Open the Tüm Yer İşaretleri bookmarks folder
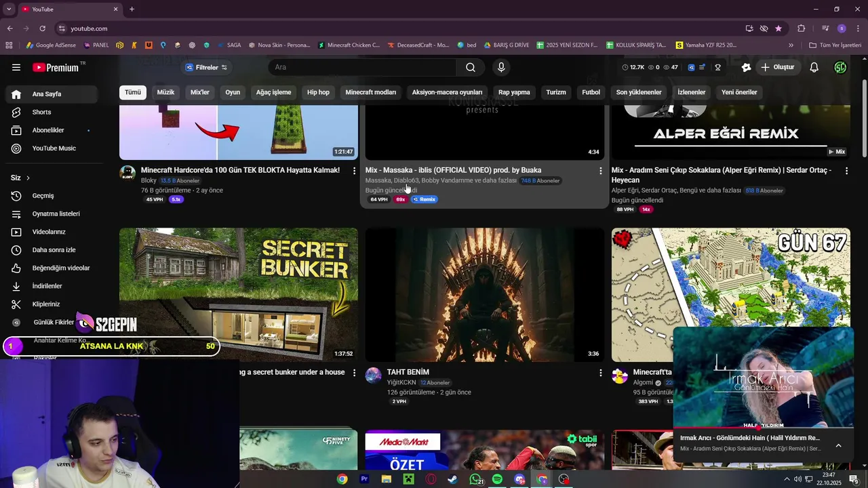The image size is (868, 488). [x=835, y=45]
